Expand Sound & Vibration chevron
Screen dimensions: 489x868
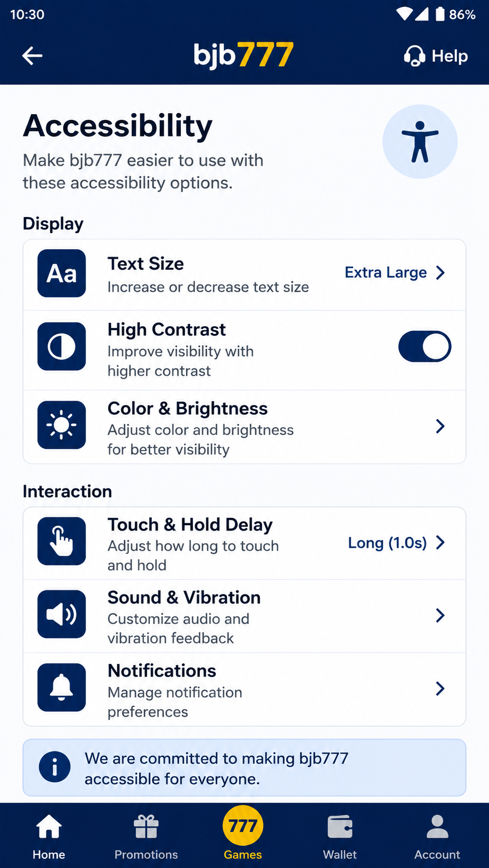click(x=440, y=615)
